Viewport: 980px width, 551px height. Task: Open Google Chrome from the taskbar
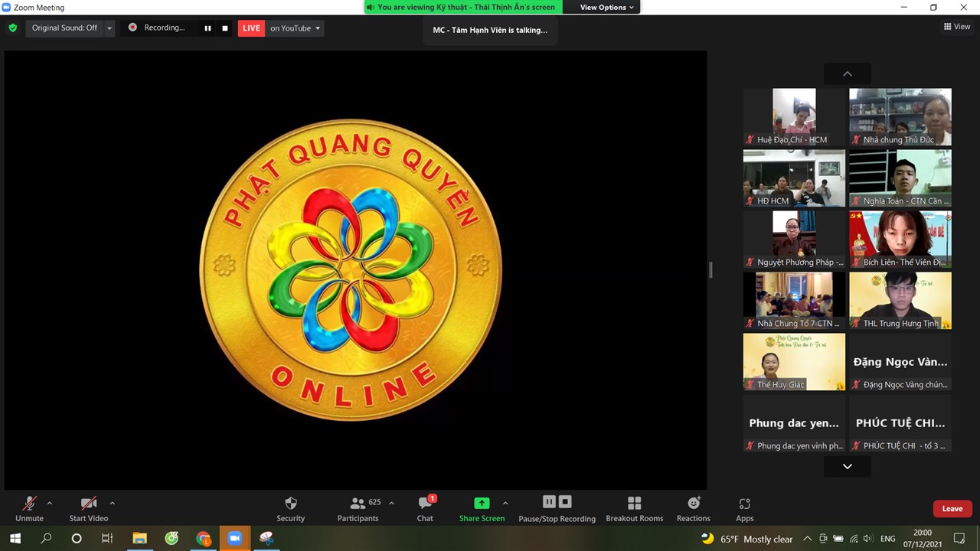pyautogui.click(x=203, y=539)
